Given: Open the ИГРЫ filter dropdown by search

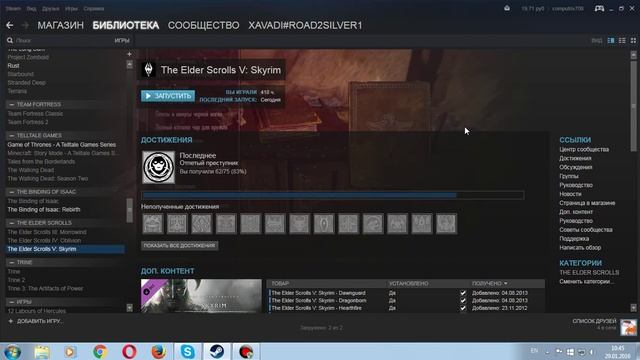Looking at the screenshot, I should coord(122,40).
